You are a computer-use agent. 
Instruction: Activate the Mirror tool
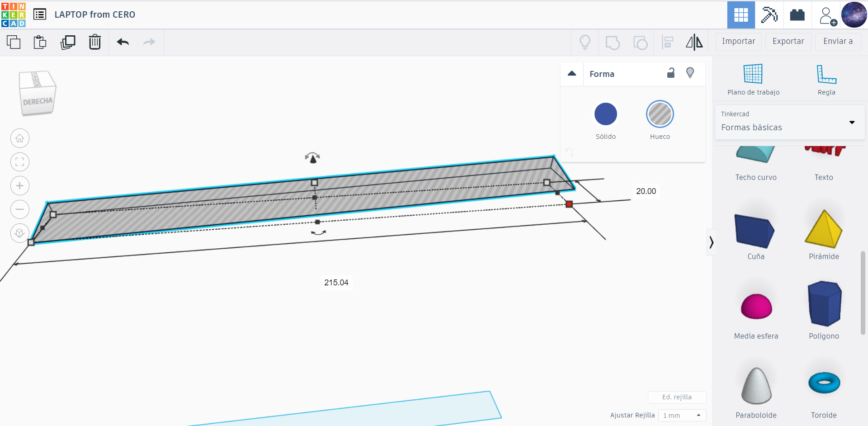pyautogui.click(x=694, y=43)
